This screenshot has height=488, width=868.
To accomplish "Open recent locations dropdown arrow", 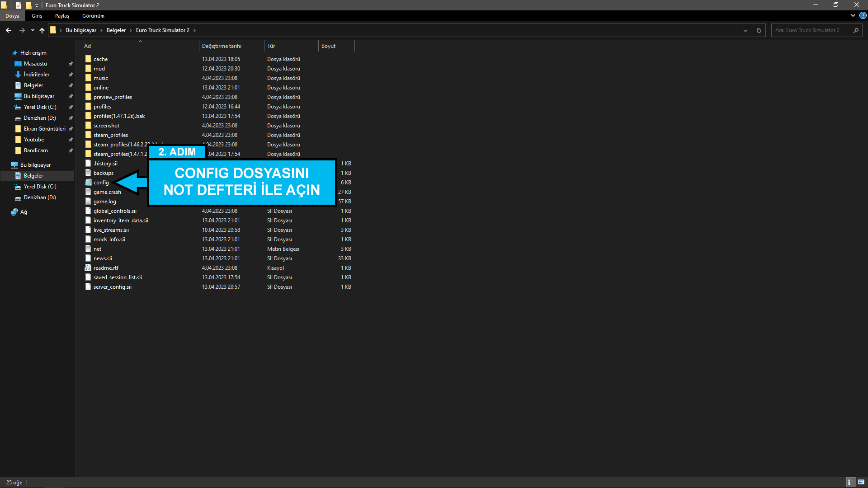I will 33,30.
